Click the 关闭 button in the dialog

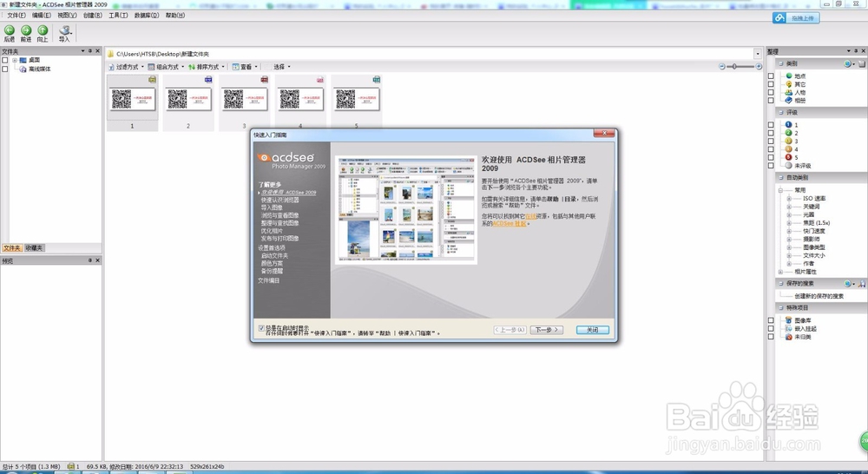(592, 330)
